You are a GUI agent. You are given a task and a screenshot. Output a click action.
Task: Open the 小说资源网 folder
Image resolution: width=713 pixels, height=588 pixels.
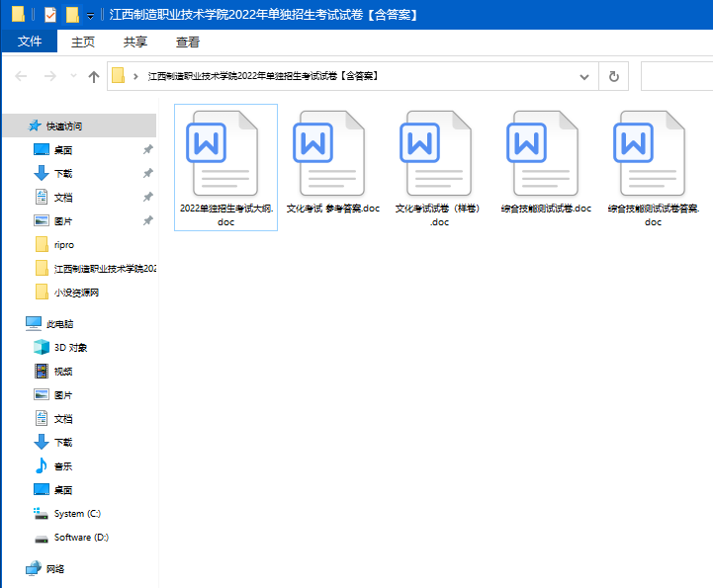point(76,293)
